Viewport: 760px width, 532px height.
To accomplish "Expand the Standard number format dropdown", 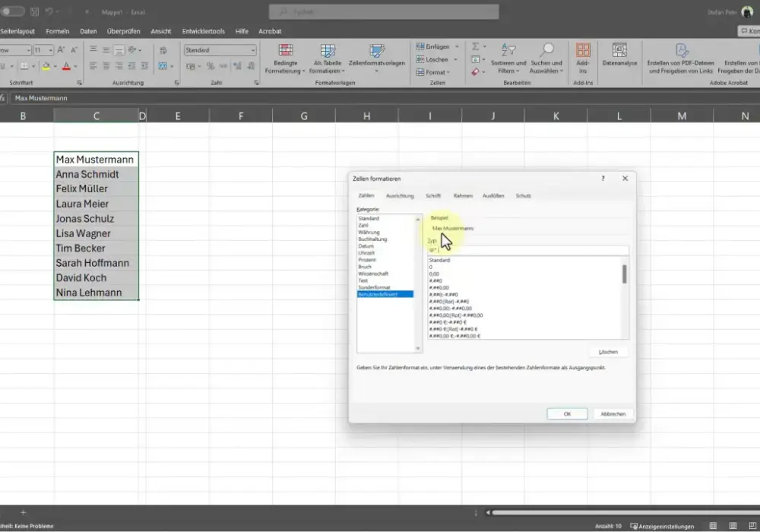I will 252,50.
